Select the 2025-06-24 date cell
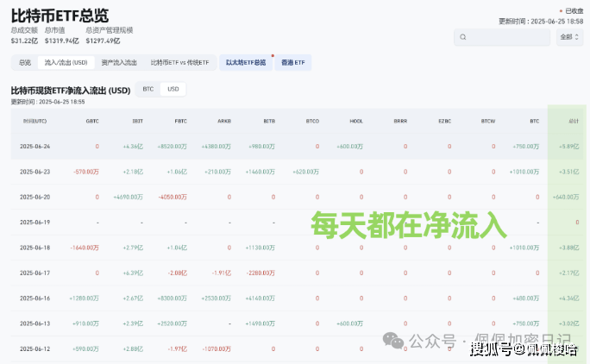Screen dimensions: 590x364 (35, 147)
